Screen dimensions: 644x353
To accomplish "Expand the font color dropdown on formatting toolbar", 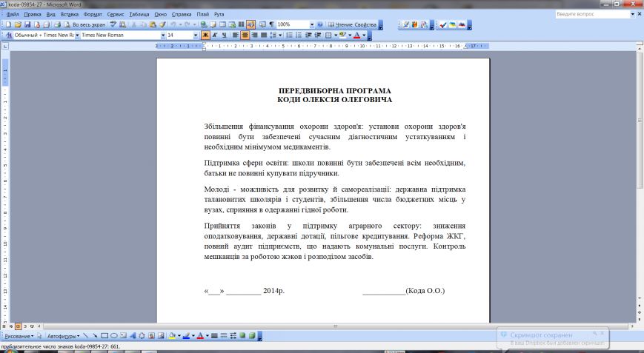I will click(364, 36).
